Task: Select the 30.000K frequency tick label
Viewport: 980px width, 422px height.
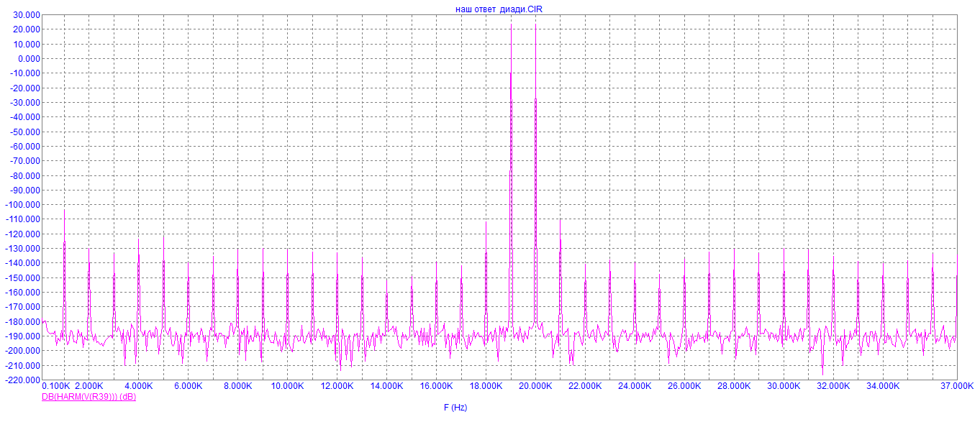Action: pos(784,387)
